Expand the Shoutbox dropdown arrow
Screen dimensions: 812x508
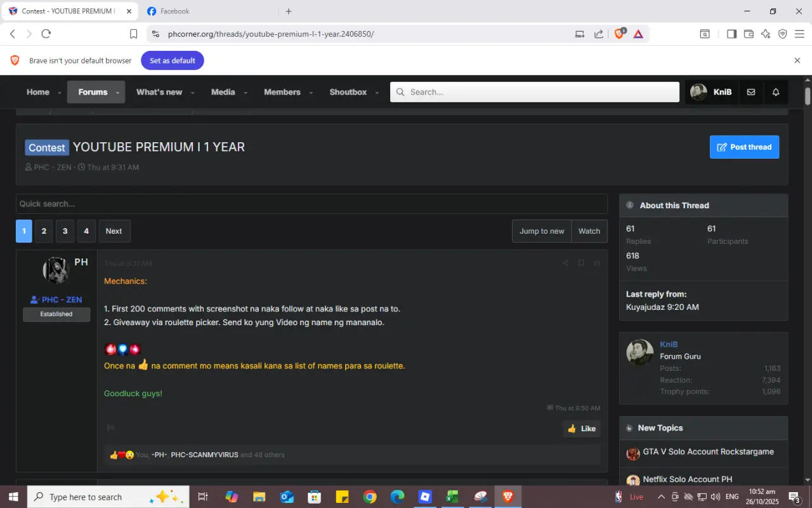[377, 93]
